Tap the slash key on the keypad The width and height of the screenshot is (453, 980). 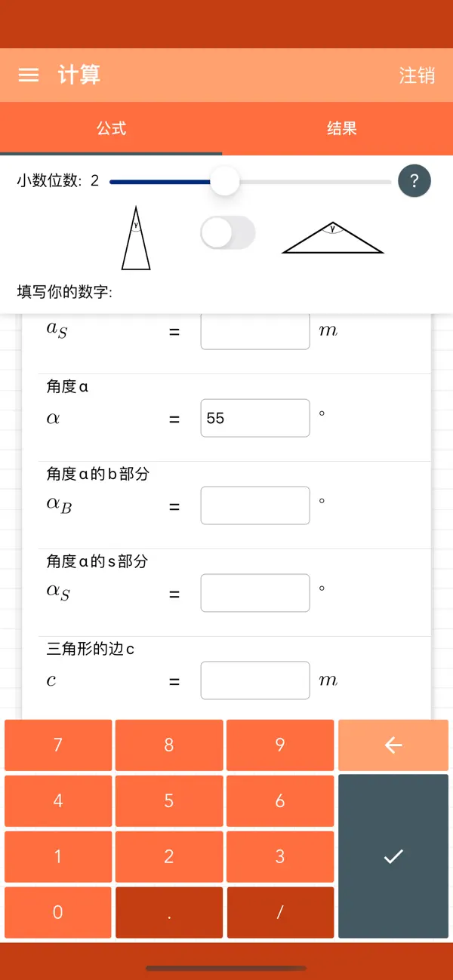pyautogui.click(x=279, y=912)
